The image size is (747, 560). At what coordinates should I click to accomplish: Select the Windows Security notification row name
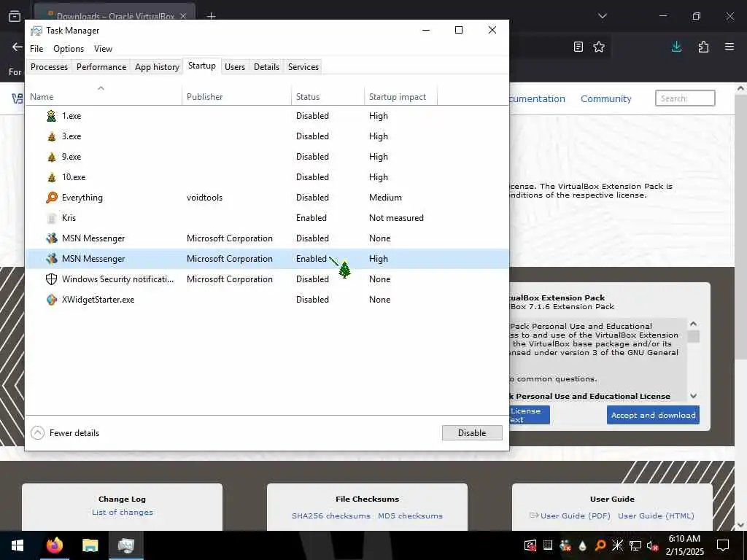coord(117,279)
